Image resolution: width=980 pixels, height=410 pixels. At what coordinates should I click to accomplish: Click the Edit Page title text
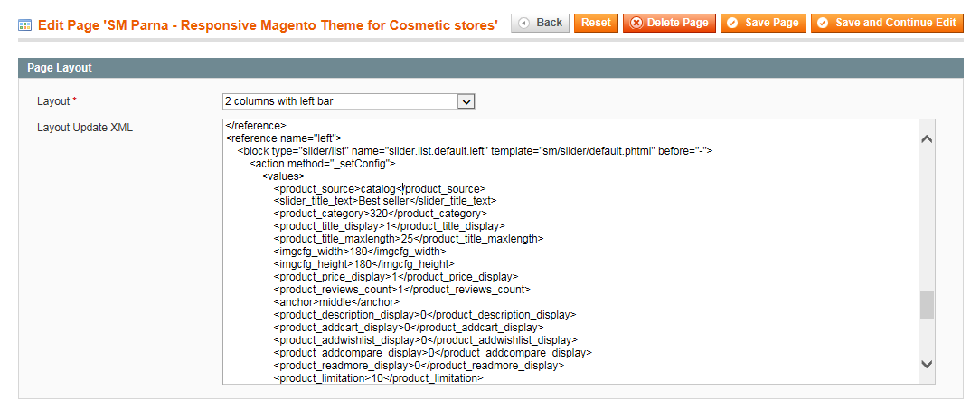(x=269, y=25)
